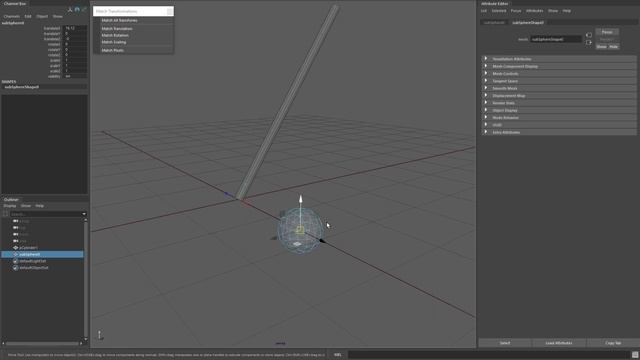Open the Edit menu in Channel Box
The image size is (640, 360).
[x=28, y=17]
